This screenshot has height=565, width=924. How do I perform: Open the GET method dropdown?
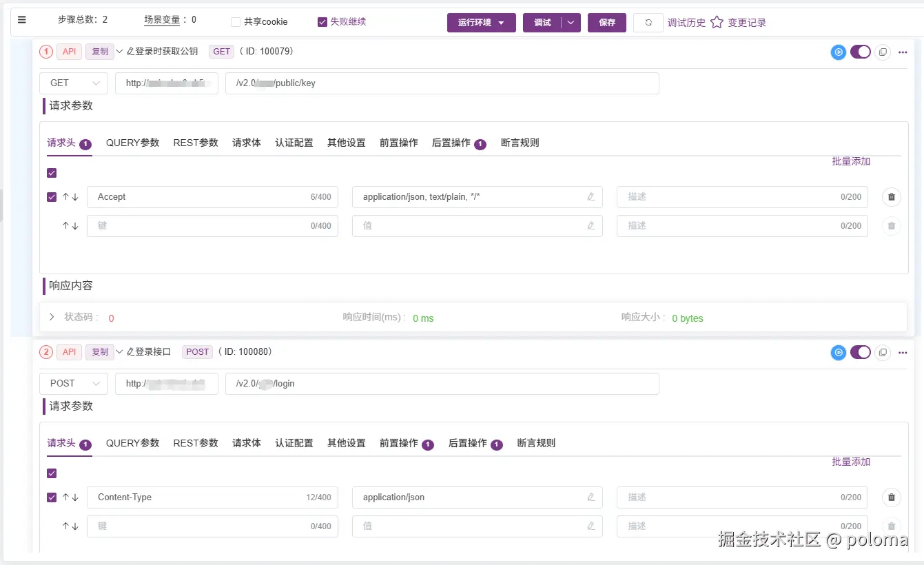(x=74, y=83)
